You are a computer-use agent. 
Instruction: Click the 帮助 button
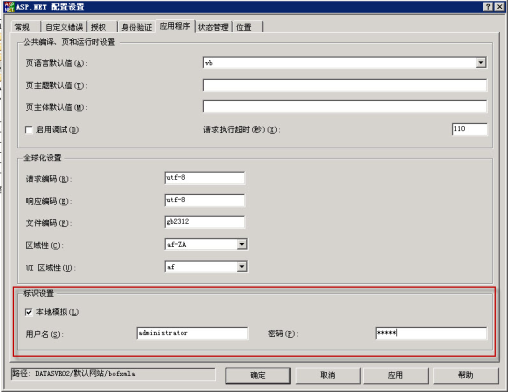click(x=466, y=376)
